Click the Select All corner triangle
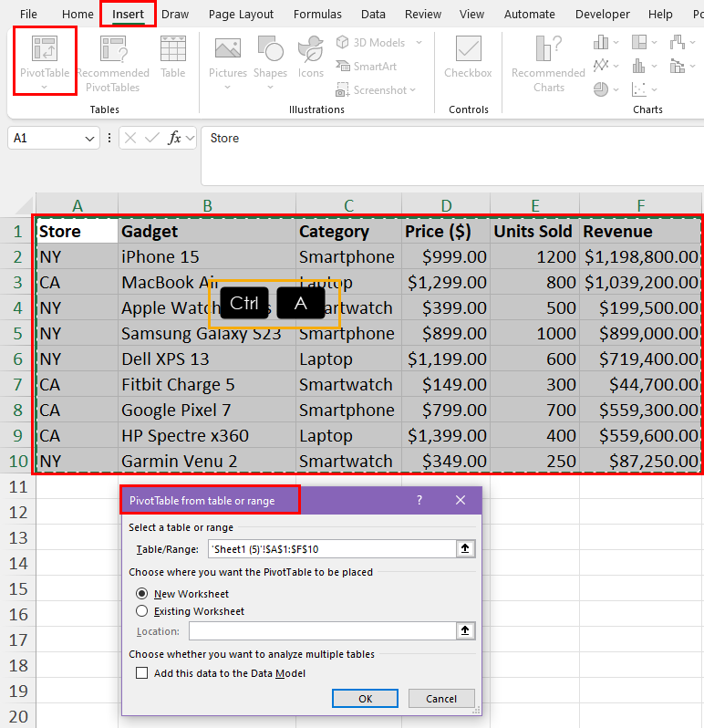 point(23,205)
